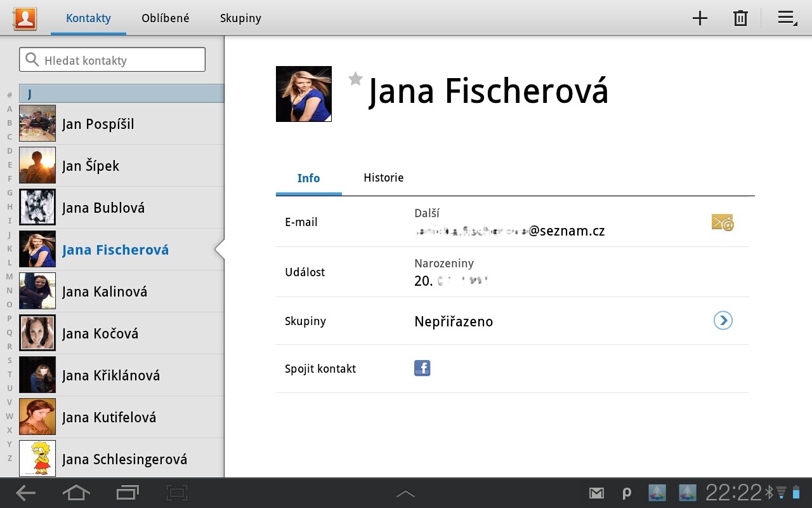Send email via the envelope icon
Viewport: 812px width, 508px height.
(x=722, y=222)
